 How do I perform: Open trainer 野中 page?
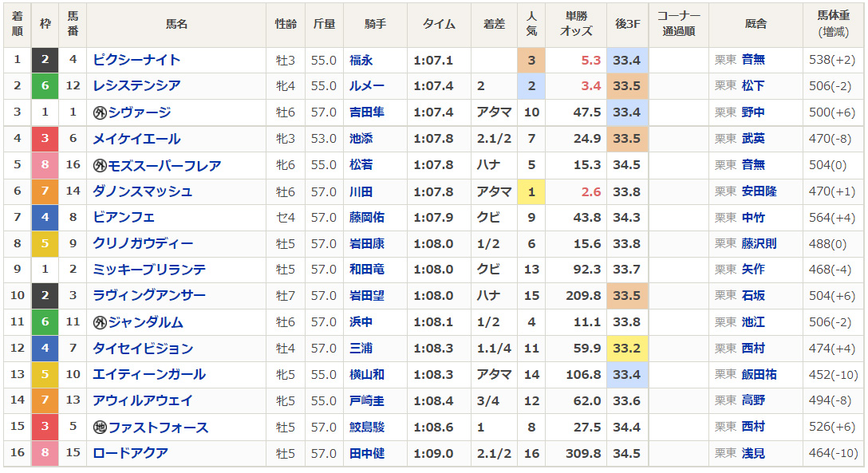click(x=753, y=112)
